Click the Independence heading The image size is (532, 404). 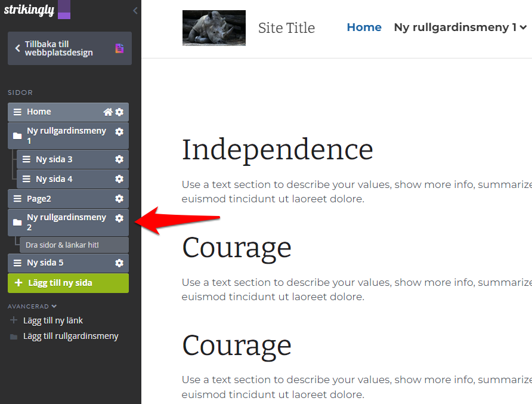(x=277, y=150)
